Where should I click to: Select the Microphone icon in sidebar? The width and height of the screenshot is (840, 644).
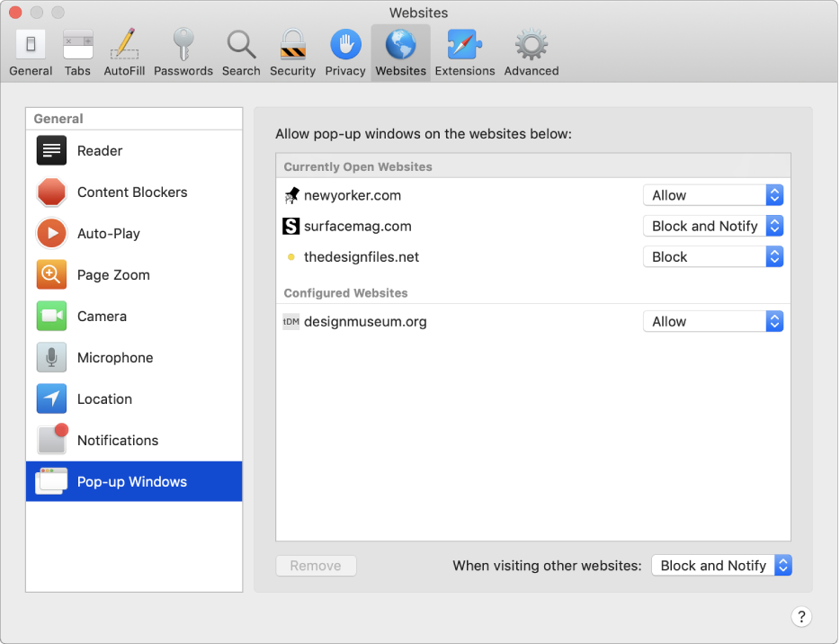coord(51,357)
